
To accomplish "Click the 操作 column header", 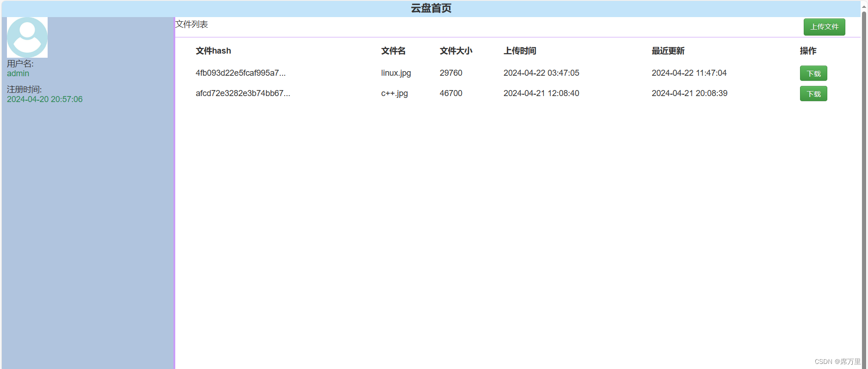I will coord(808,51).
